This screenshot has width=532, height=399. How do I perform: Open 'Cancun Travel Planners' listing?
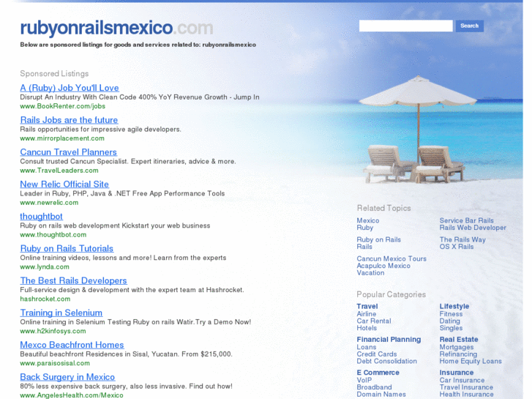pyautogui.click(x=68, y=152)
